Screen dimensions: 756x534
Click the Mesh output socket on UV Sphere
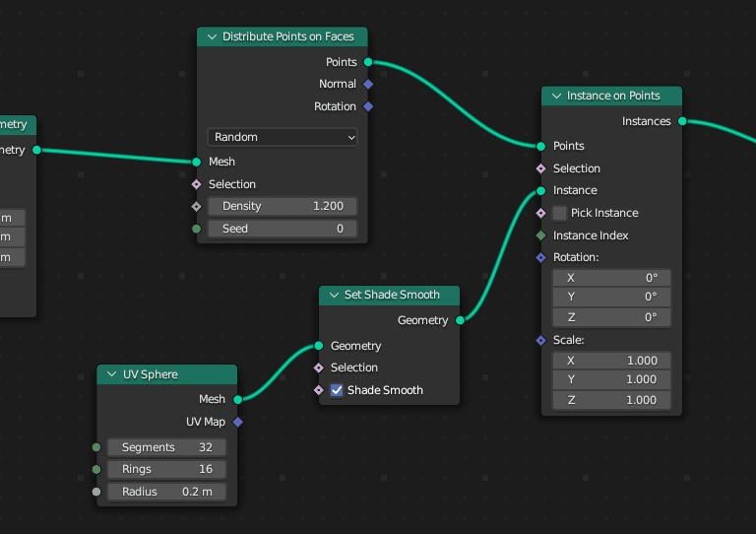tap(237, 399)
